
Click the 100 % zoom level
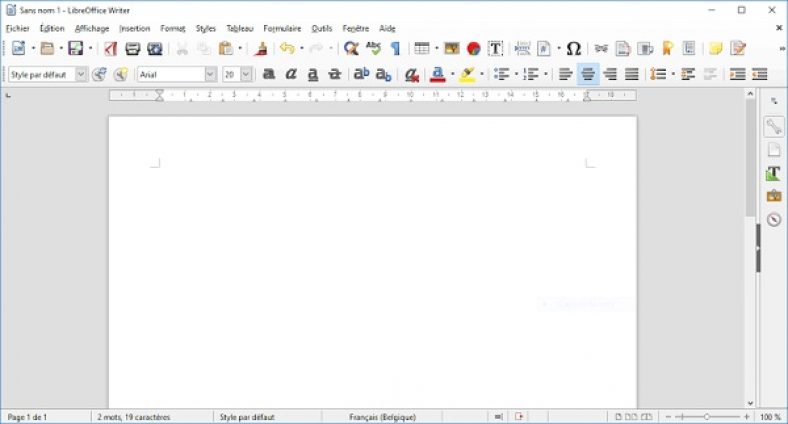click(x=770, y=417)
